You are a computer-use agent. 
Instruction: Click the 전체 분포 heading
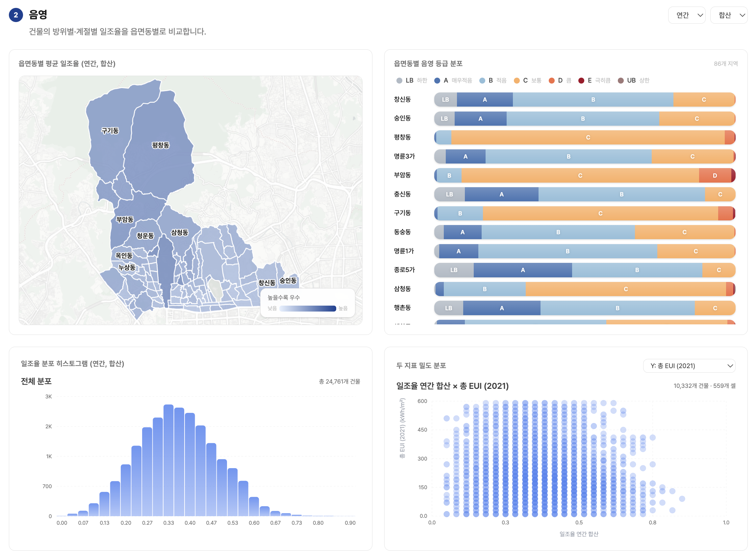click(x=36, y=381)
